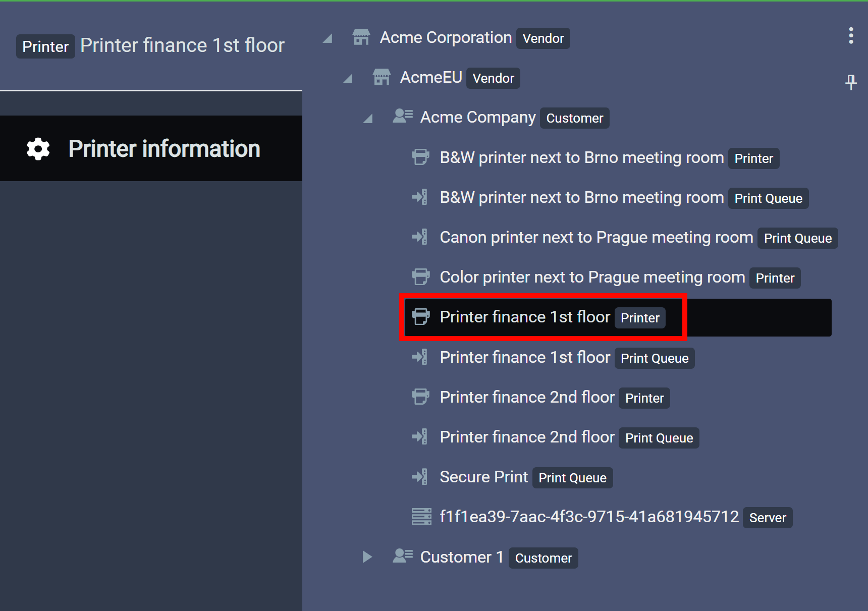The height and width of the screenshot is (611, 868).
Task: Select Printer finance 1st floor Print Queue
Action: tap(525, 357)
